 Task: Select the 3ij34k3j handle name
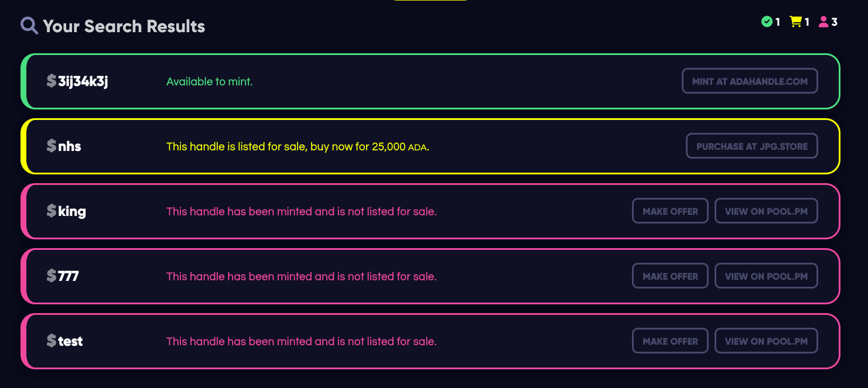[x=83, y=81]
